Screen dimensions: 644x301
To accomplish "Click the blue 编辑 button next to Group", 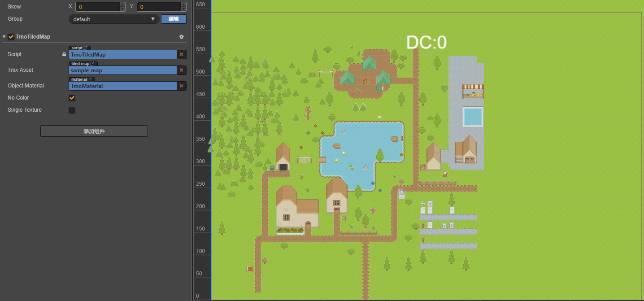I will click(x=174, y=19).
